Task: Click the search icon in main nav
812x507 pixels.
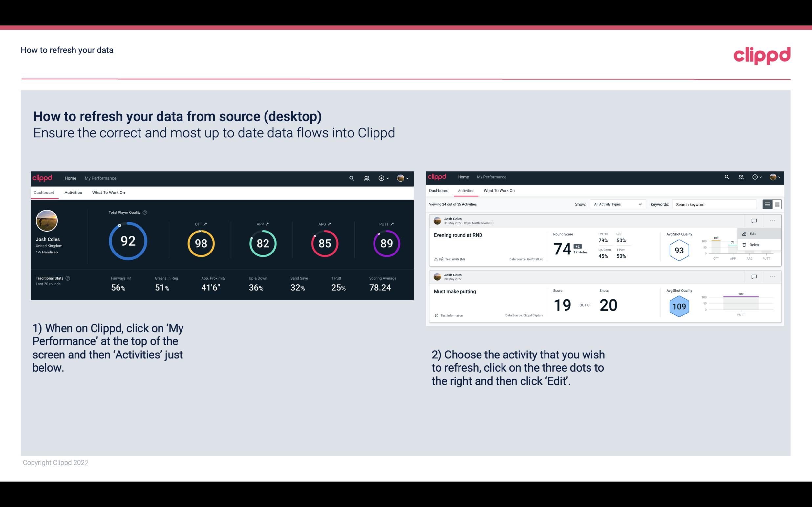Action: (351, 177)
